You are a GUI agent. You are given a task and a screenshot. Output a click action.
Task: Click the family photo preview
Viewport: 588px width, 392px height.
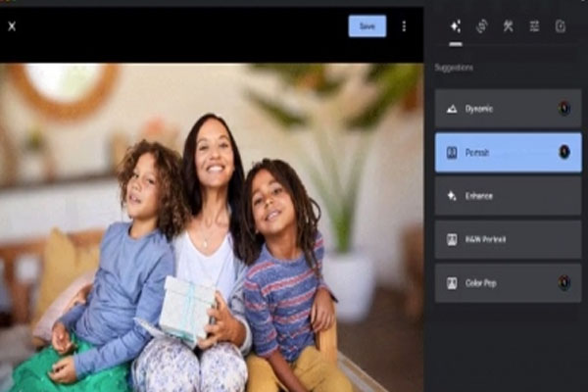[211, 227]
